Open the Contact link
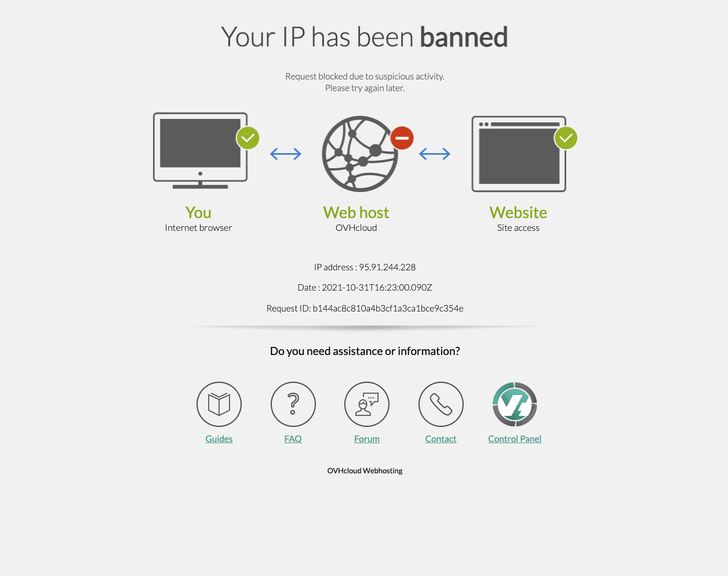The width and height of the screenshot is (728, 576). point(441,439)
